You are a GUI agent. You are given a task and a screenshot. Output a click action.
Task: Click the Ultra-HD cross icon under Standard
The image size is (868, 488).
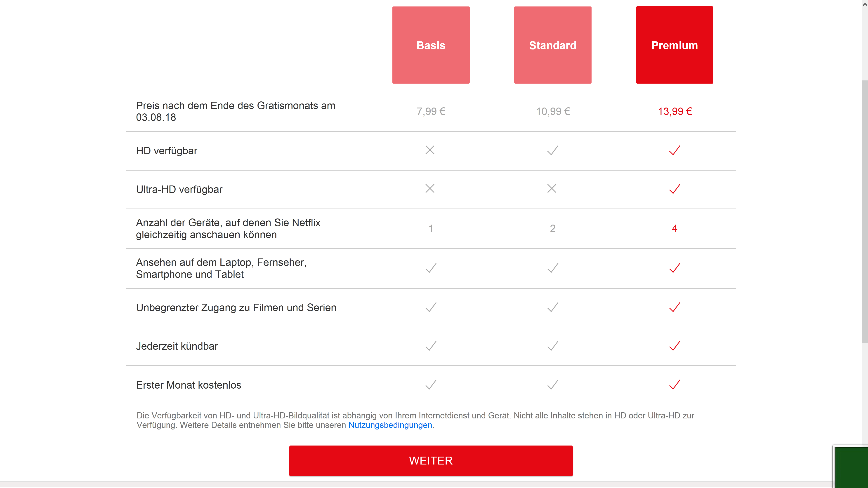[x=552, y=188]
